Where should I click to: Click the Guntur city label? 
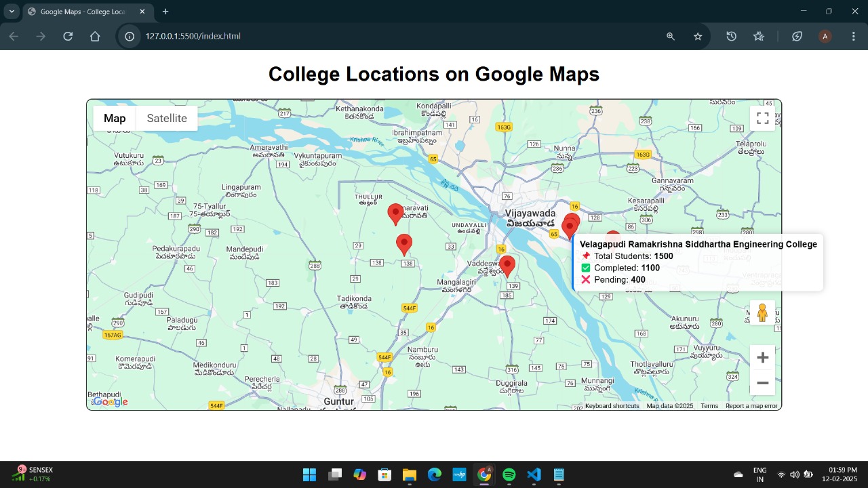point(339,401)
